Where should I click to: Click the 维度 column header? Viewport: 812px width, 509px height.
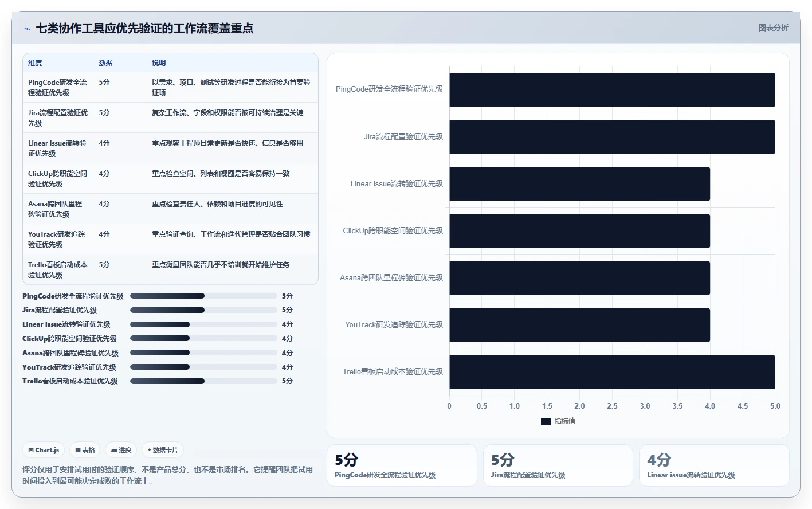coord(35,63)
